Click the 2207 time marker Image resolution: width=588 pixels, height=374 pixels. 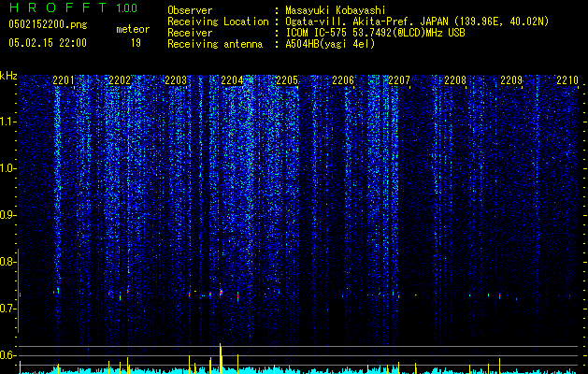click(399, 80)
